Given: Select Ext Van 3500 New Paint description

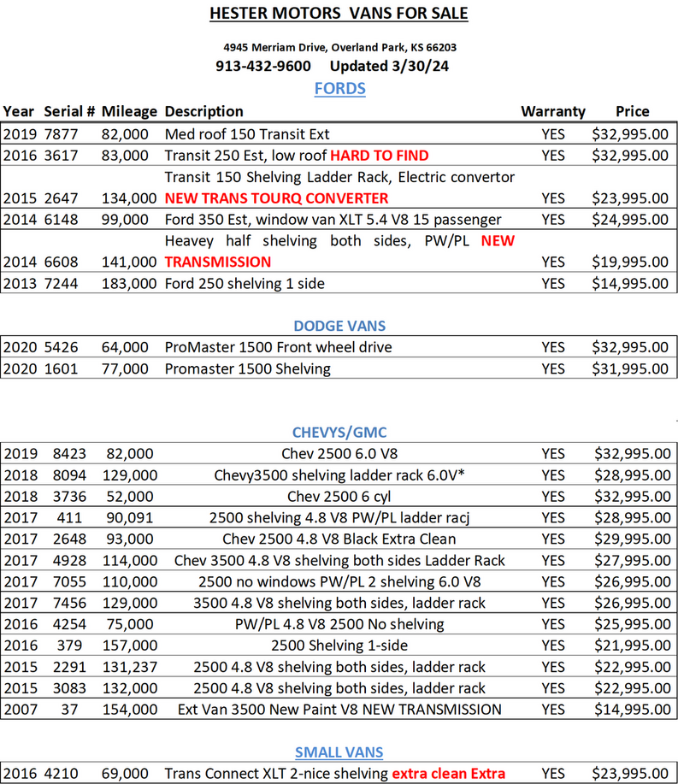Looking at the screenshot, I should tap(339, 710).
